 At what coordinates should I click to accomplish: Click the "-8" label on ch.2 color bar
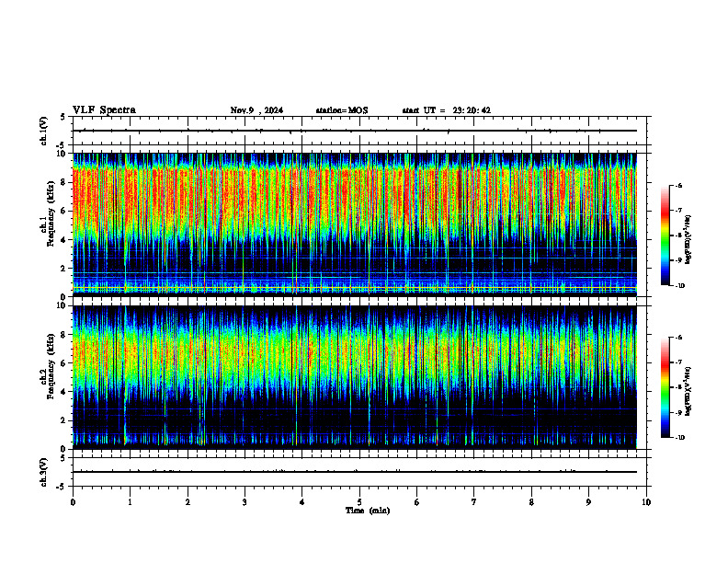[678, 387]
